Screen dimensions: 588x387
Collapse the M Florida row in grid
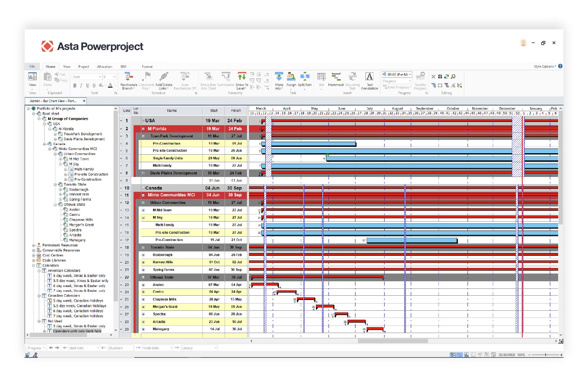(x=143, y=129)
